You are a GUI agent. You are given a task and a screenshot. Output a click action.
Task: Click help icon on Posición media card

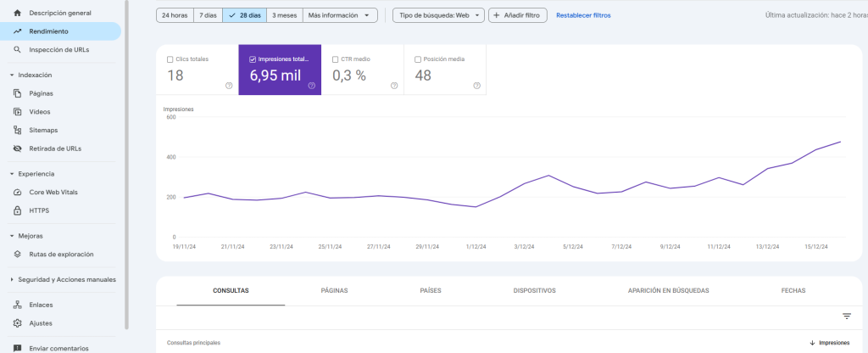(x=476, y=86)
